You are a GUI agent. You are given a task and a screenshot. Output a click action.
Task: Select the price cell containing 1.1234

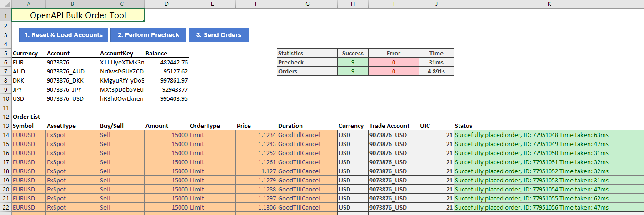tap(255, 135)
